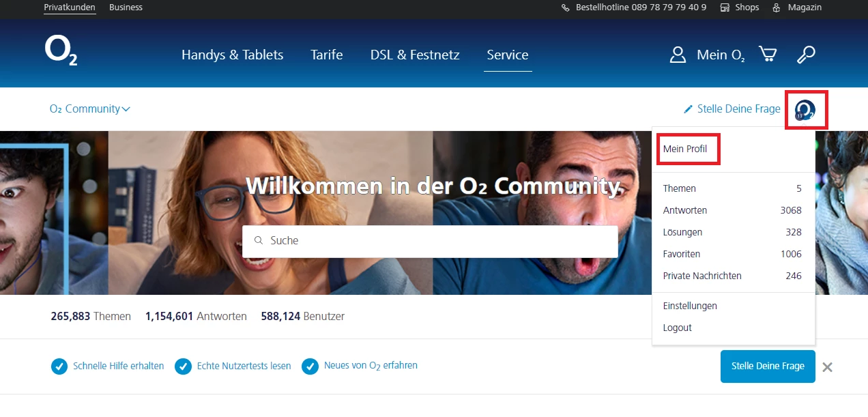The width and height of the screenshot is (868, 417).
Task: Switch to Privatkunden tab
Action: coord(70,8)
